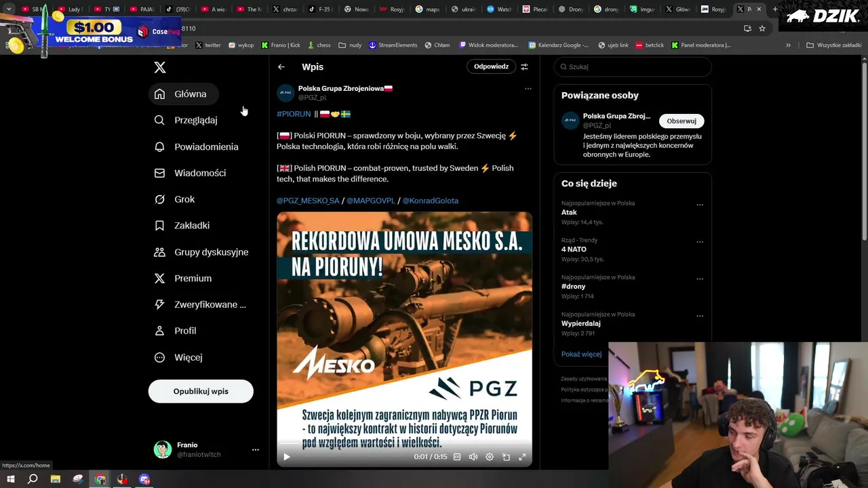The image size is (868, 488).
Task: Click the X logo in the sidebar
Action: [x=159, y=67]
